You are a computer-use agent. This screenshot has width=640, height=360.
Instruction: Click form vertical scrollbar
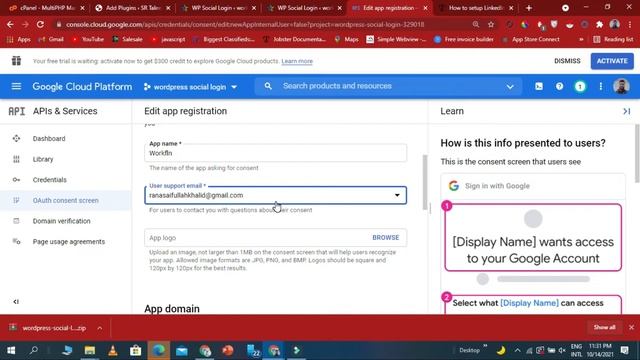pos(425,182)
